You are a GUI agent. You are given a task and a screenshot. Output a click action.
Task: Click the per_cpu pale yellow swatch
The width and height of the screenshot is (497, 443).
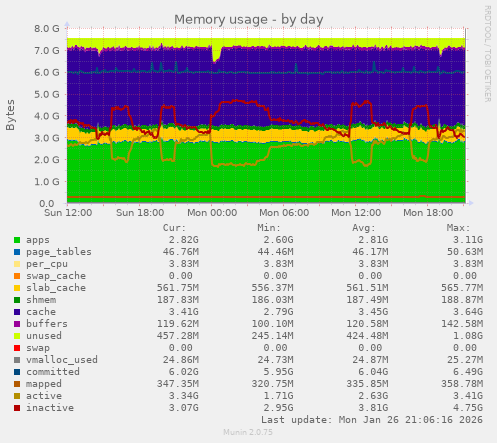coord(17,264)
